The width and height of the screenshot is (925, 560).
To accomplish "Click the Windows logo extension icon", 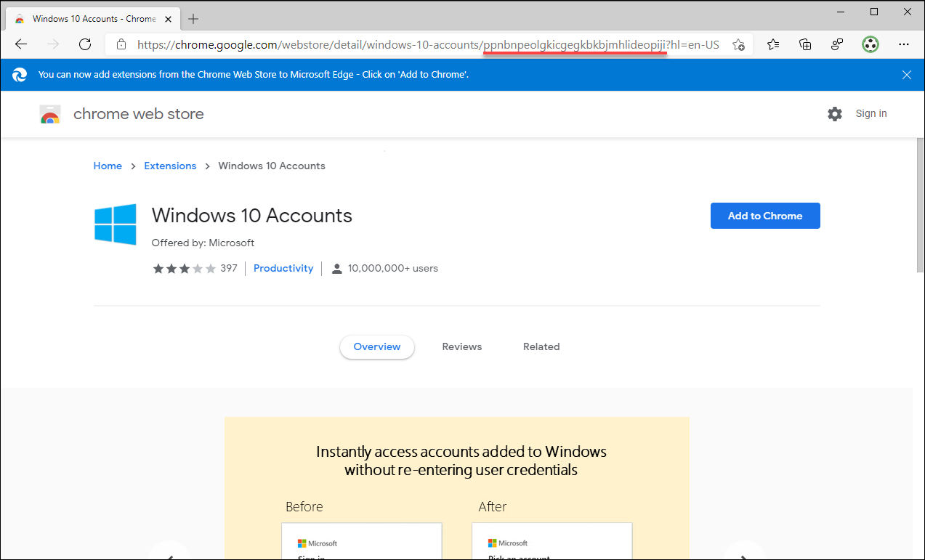I will [x=116, y=224].
